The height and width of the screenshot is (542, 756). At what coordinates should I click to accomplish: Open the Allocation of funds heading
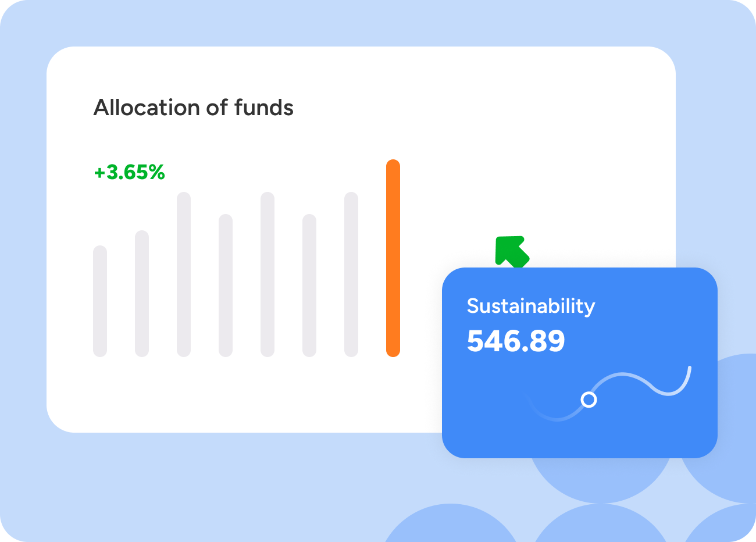tap(194, 108)
